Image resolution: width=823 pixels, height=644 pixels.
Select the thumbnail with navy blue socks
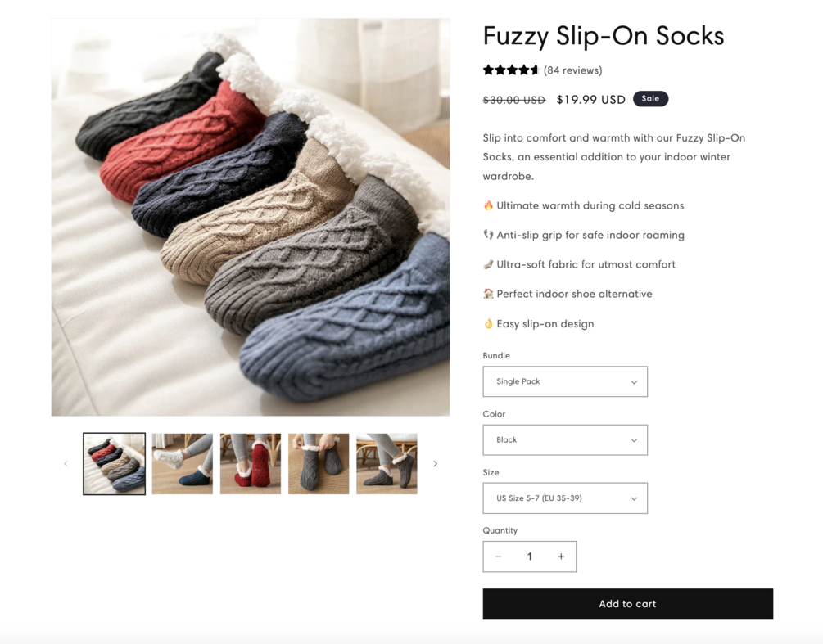click(x=183, y=464)
